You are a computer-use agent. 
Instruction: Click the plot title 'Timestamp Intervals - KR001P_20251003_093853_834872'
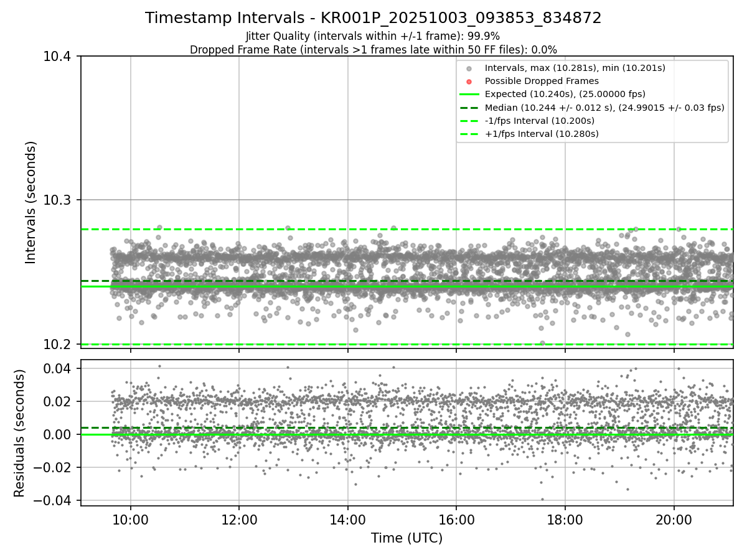point(374,18)
